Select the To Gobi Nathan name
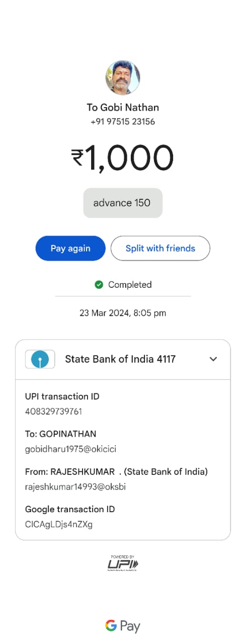 coord(123,107)
